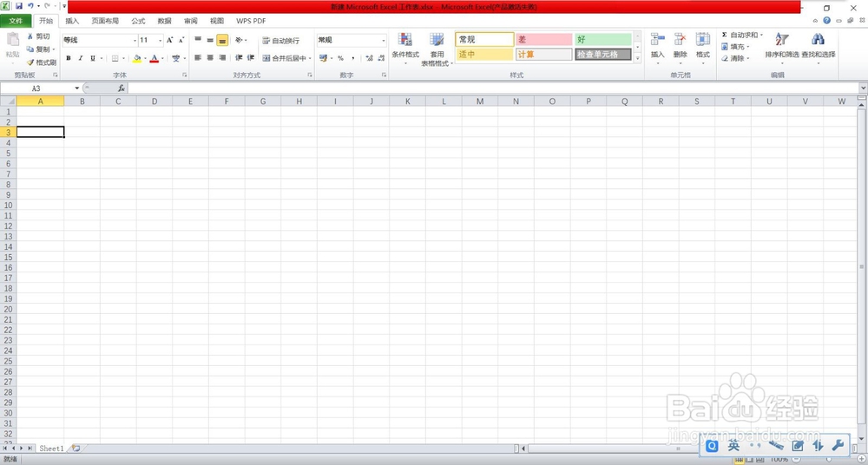
Task: Increase font size with larger A icon
Action: pyautogui.click(x=169, y=41)
